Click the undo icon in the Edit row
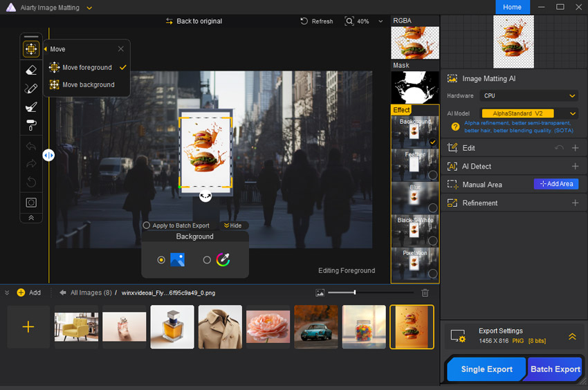 [x=559, y=148]
